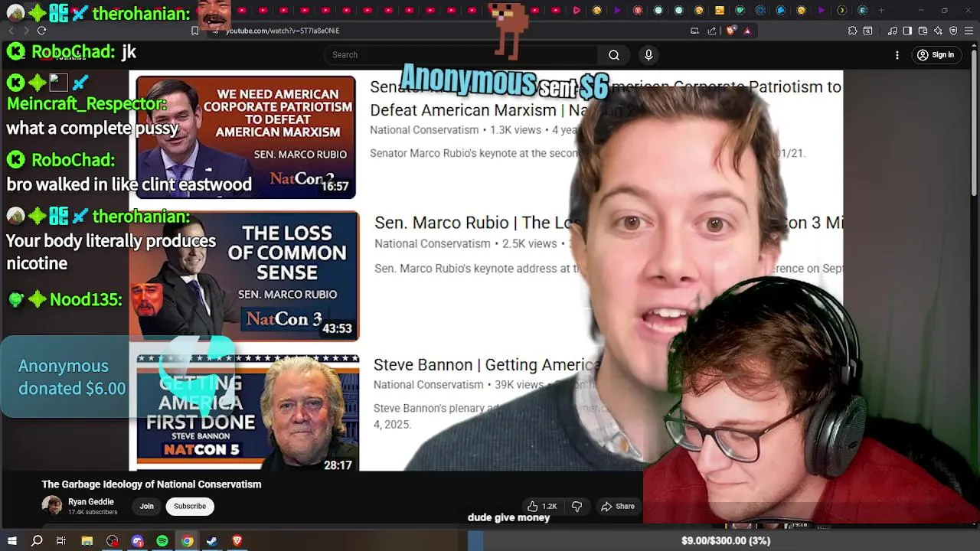This screenshot has width=980, height=551.
Task: Open Task View from the taskbar
Action: tap(61, 541)
